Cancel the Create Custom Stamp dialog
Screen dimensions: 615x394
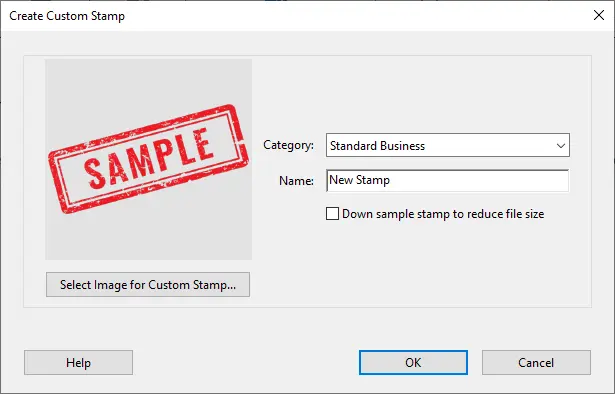(x=536, y=363)
